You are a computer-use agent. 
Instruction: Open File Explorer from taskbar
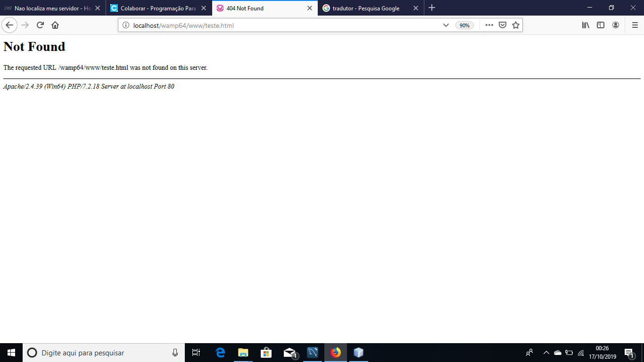(x=243, y=353)
